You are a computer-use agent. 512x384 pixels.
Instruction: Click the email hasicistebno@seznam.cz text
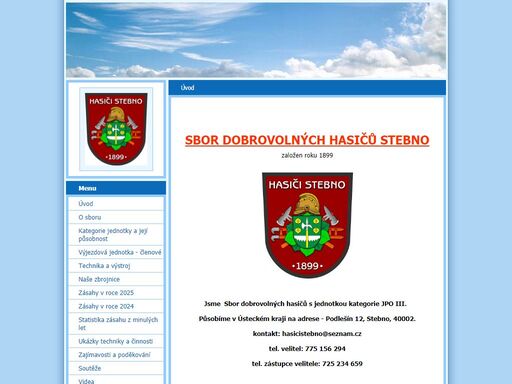pos(322,334)
